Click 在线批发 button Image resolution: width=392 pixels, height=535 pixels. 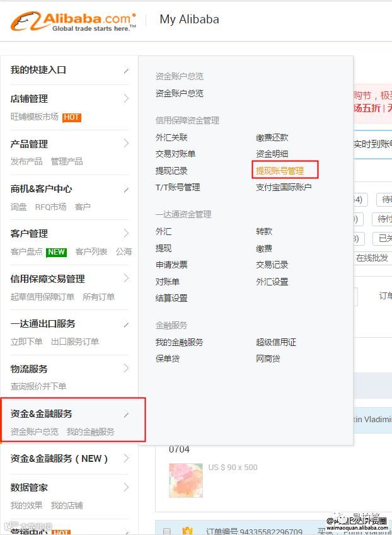[x=372, y=258]
